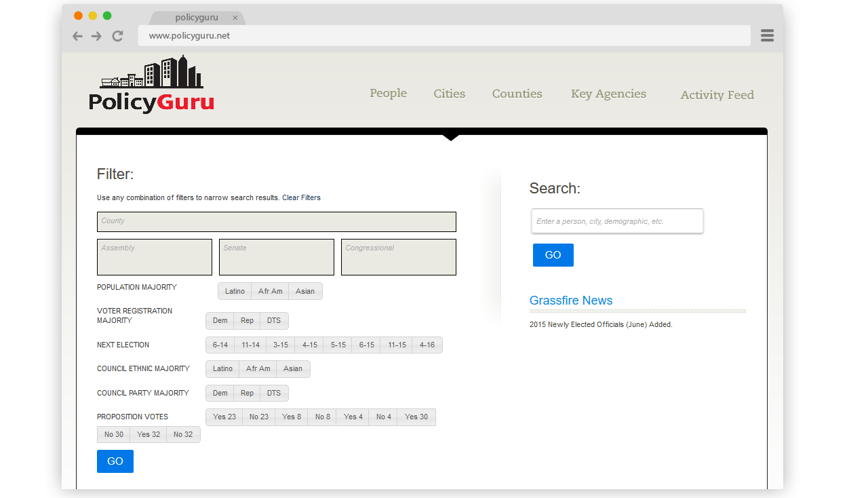Viewport: 868px width, 498px height.
Task: Toggle Rep voter registration majority
Action: [247, 321]
